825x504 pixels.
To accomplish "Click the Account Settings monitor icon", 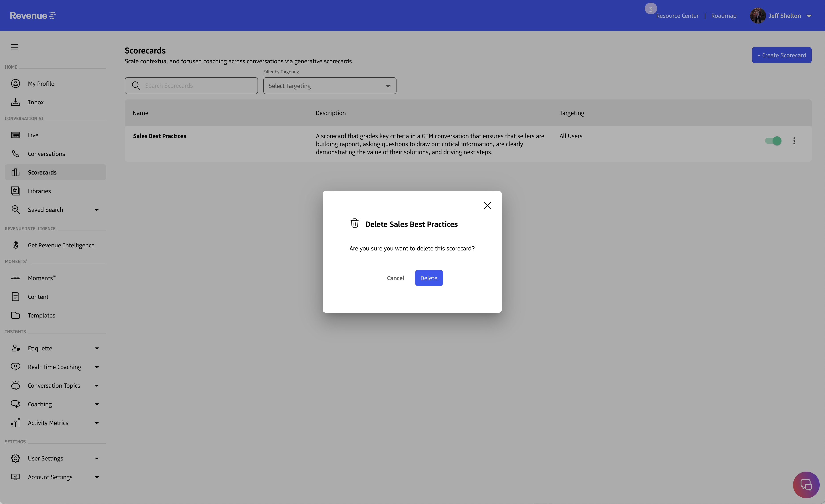I will click(x=15, y=477).
